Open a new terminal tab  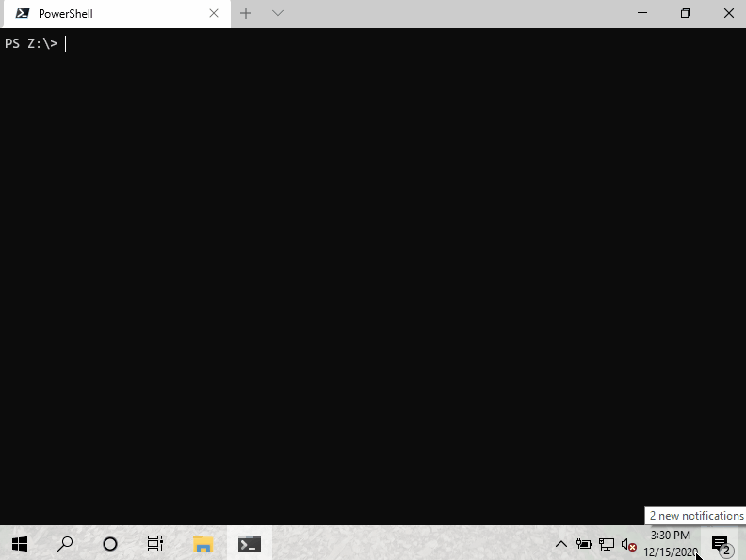click(246, 13)
